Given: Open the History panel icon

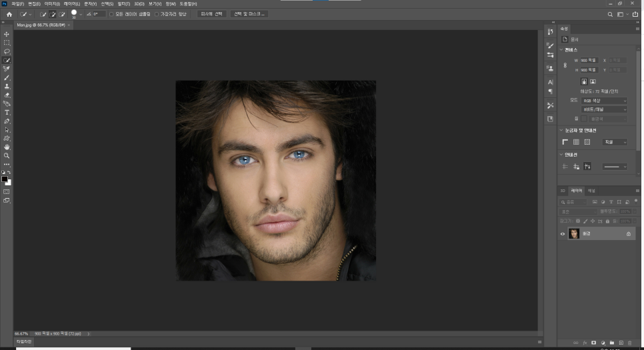Looking at the screenshot, I should coord(551,32).
